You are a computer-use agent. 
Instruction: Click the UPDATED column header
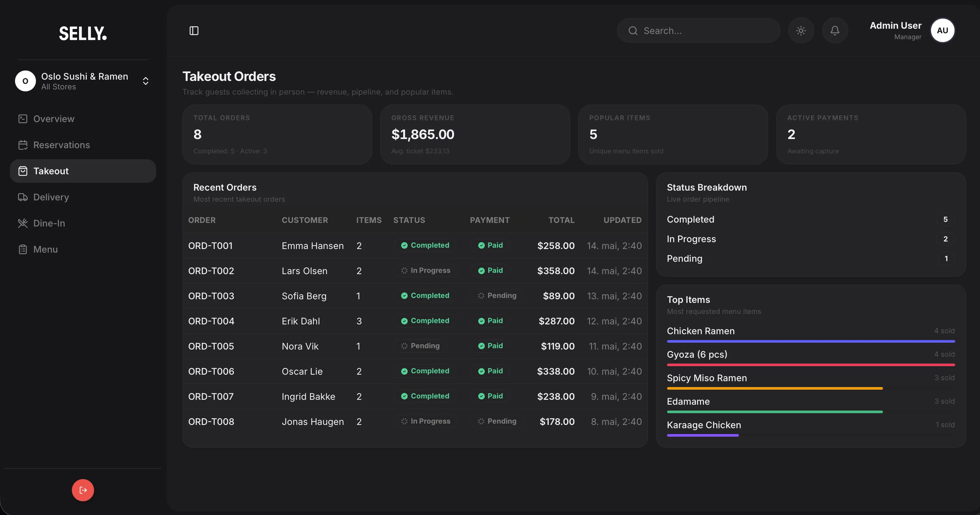tap(622, 220)
